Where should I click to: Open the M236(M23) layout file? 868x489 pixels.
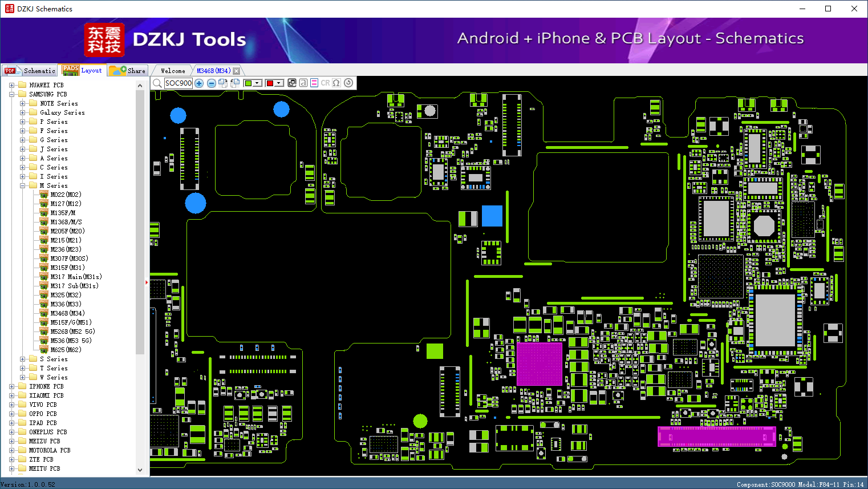point(66,249)
